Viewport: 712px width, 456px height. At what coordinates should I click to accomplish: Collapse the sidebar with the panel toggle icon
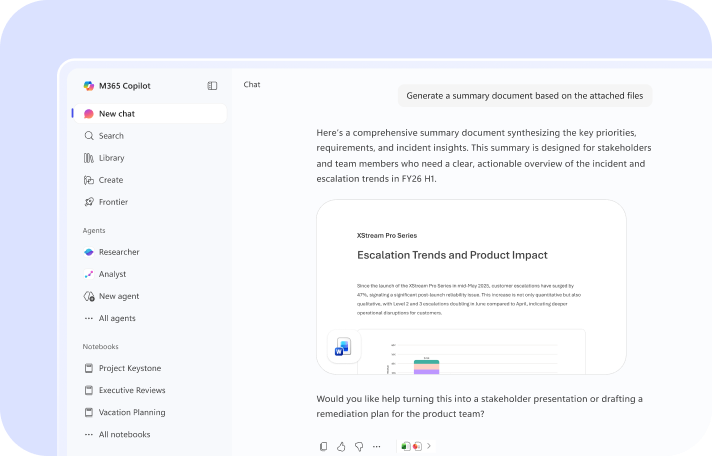click(x=212, y=86)
